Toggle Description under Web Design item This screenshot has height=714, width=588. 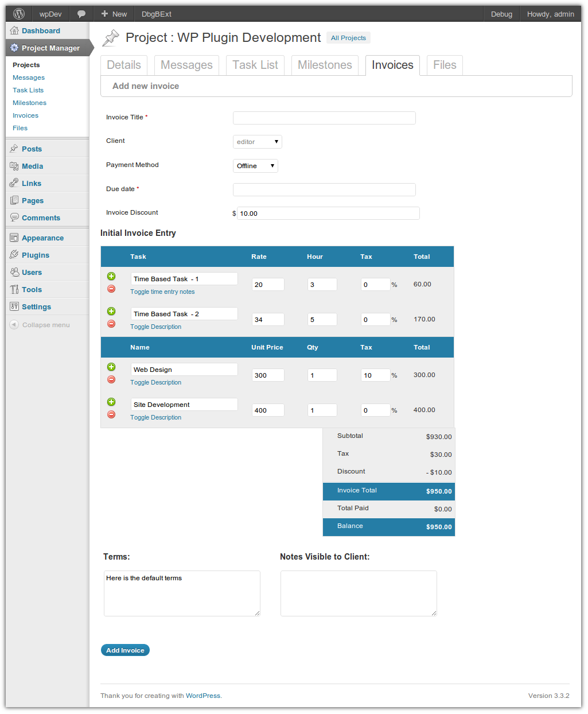155,382
